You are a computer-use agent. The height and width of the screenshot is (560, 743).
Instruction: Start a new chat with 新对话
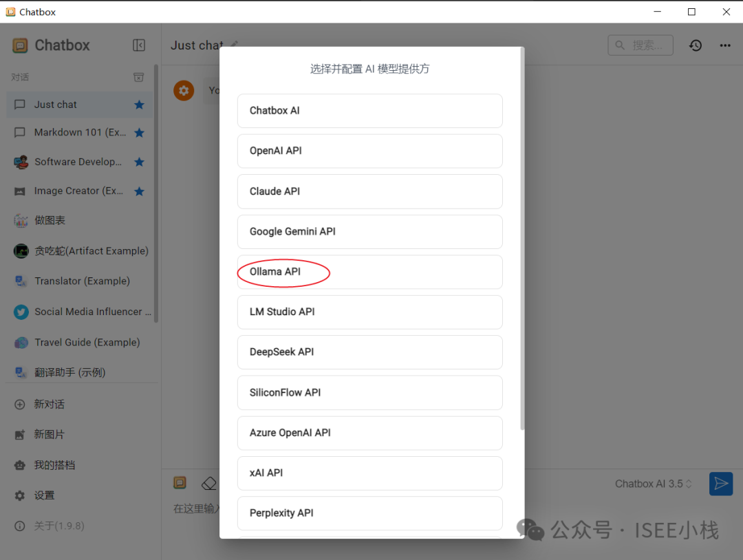tap(80, 404)
